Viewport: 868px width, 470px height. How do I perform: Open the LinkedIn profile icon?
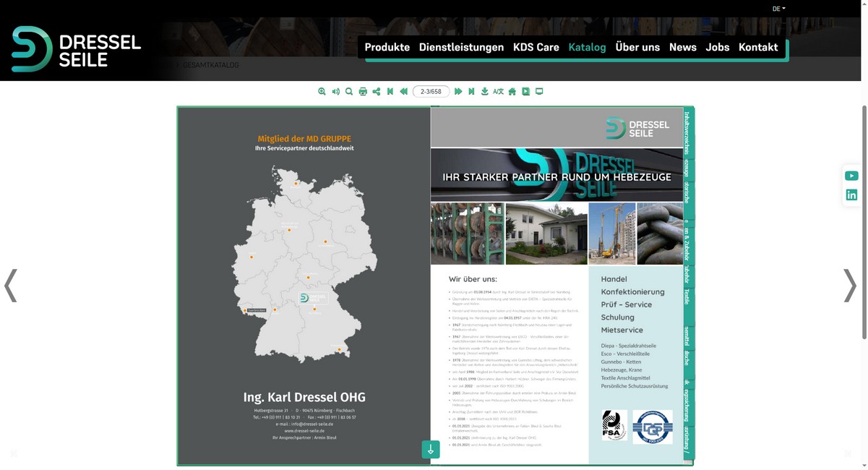pos(851,195)
